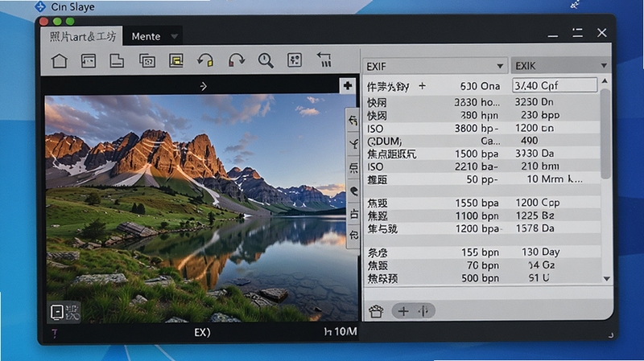Screen dimensions: 644x361
Task: Click the scrollbar down arrow in EXIF panel
Action: 607,278
